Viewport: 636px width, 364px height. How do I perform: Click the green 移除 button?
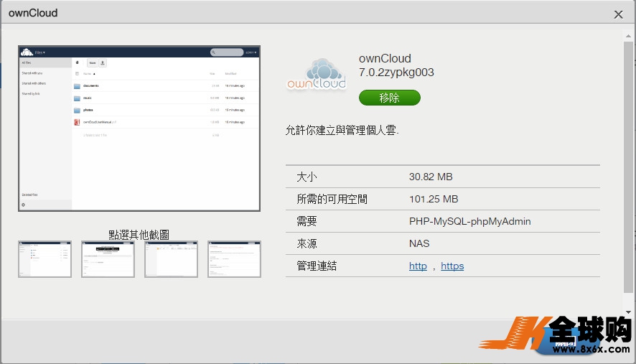pyautogui.click(x=389, y=98)
